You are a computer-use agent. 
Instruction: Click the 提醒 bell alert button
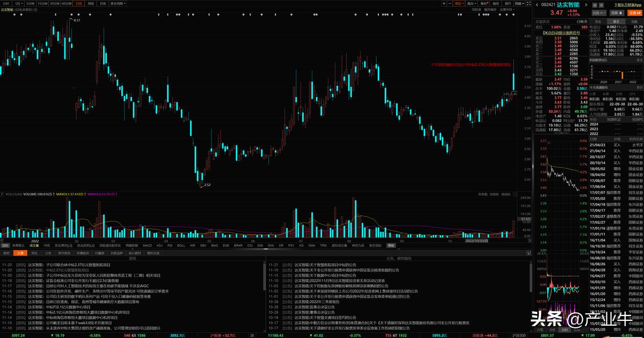[617, 13]
